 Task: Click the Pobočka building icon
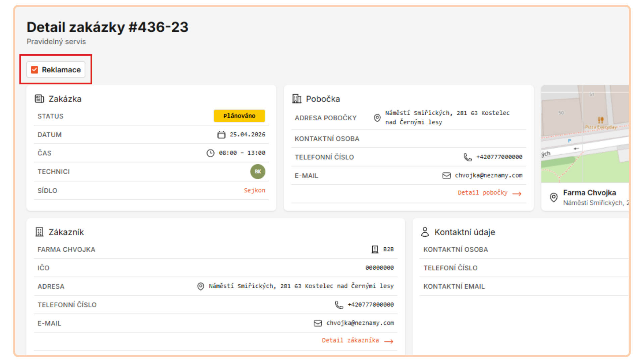(297, 99)
